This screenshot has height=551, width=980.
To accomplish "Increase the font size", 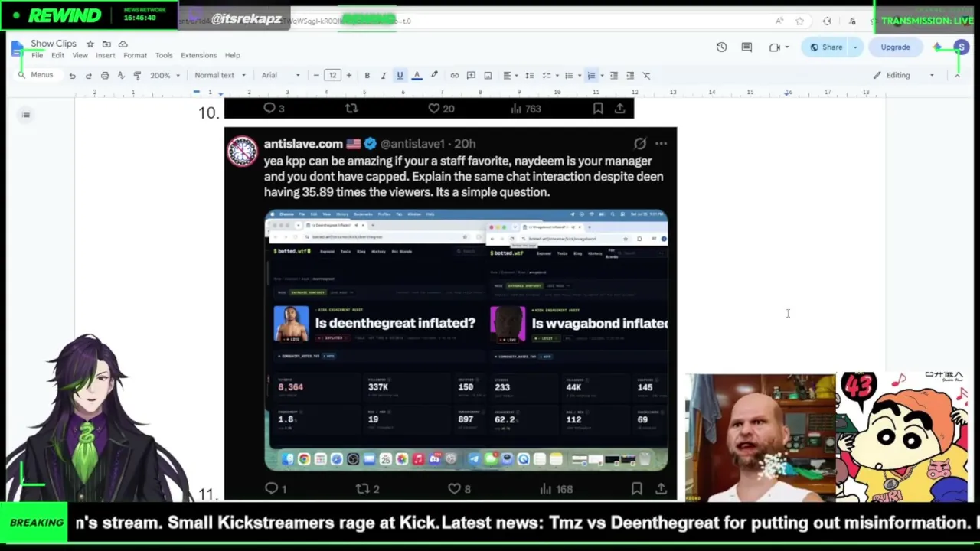I will click(348, 76).
